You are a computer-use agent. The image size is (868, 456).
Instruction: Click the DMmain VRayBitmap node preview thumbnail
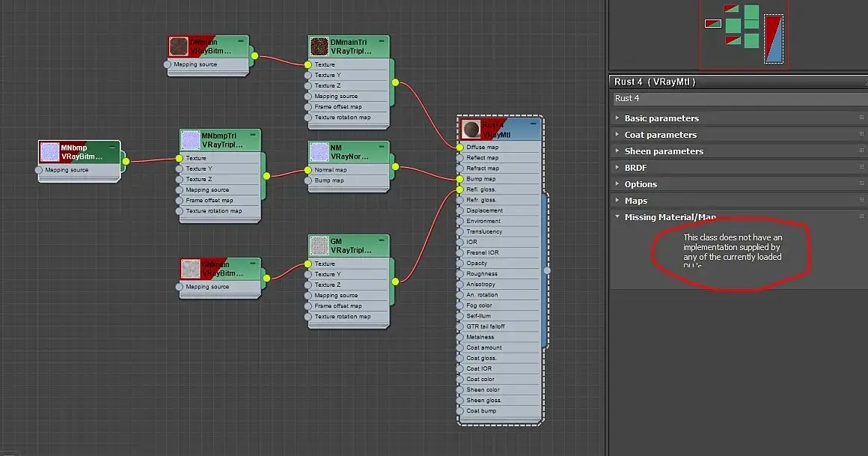178,46
